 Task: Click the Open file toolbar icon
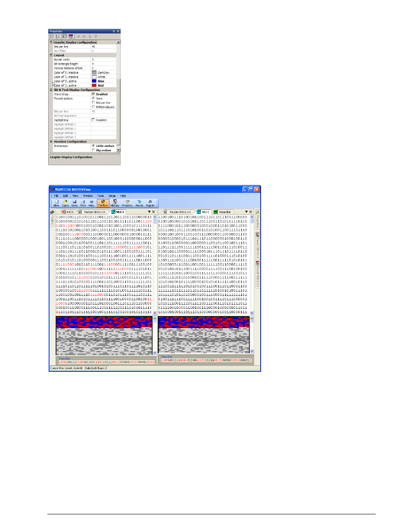(x=65, y=203)
